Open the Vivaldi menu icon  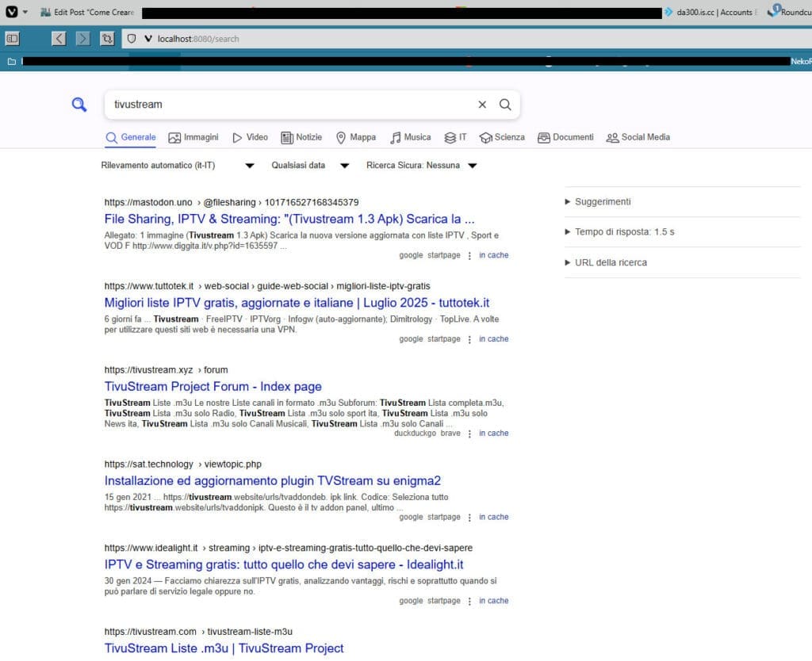coord(12,11)
